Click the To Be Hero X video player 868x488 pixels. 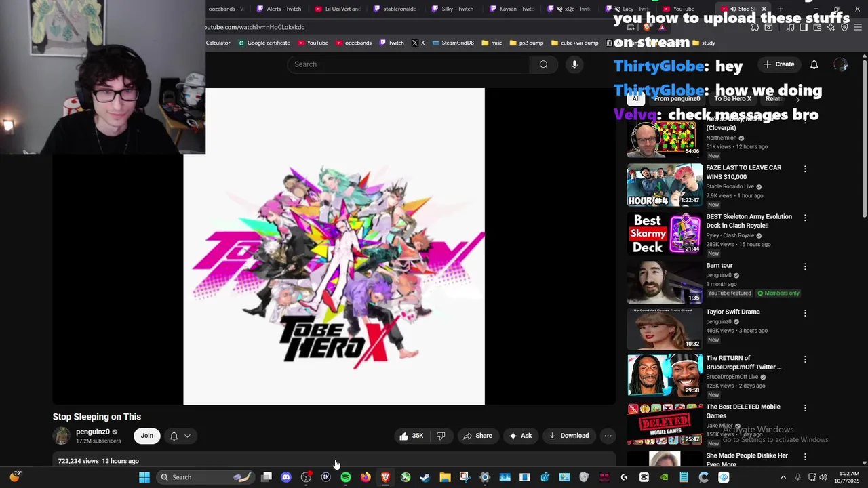tap(334, 246)
